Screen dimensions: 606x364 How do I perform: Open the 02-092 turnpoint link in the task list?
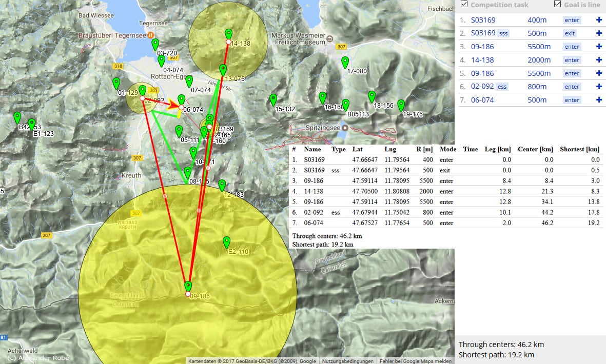(x=482, y=87)
